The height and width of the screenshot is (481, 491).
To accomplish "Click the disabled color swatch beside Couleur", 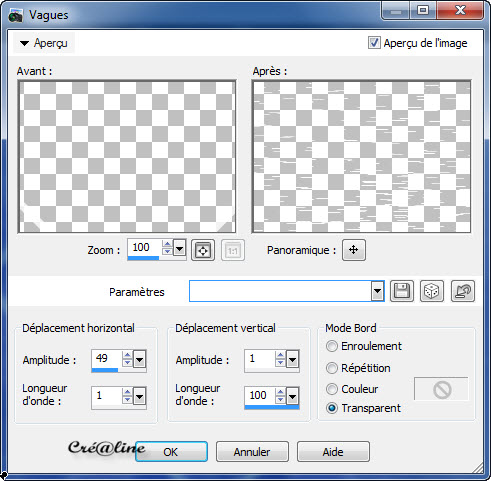I will [441, 389].
